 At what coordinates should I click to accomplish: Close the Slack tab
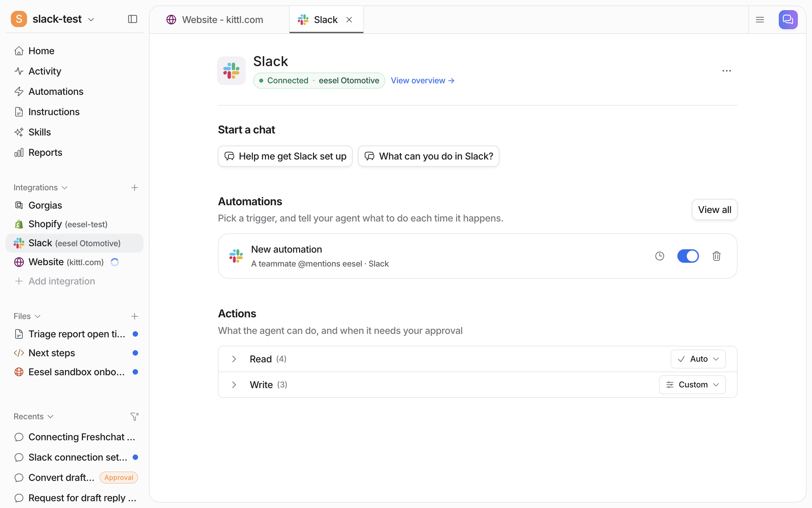349,20
